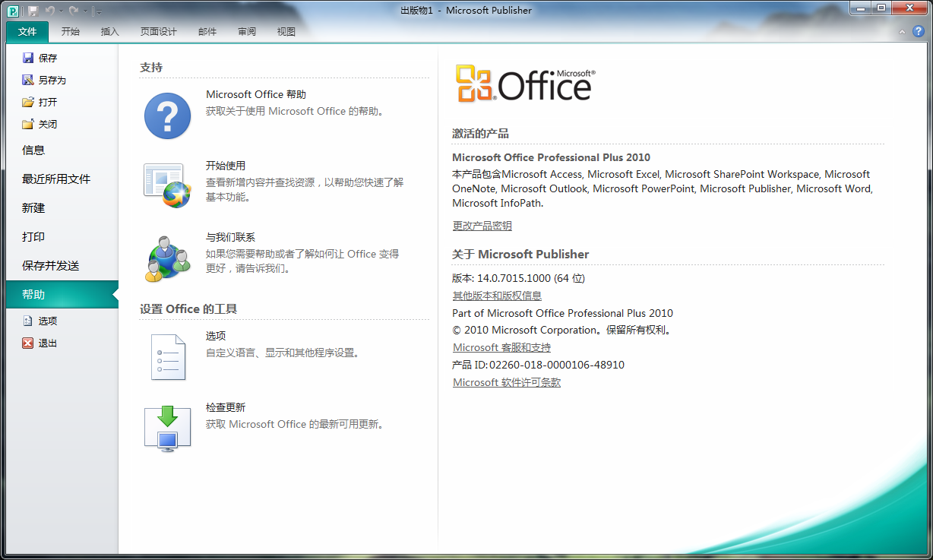933x560 pixels.
Task: Open the undo history dropdown arrow
Action: [61, 11]
